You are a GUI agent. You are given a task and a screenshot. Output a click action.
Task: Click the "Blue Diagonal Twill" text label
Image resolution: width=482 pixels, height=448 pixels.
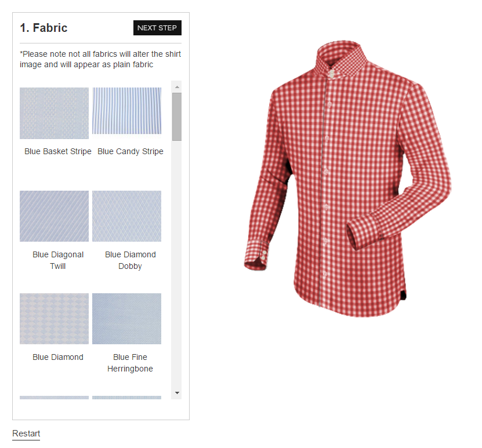(58, 260)
